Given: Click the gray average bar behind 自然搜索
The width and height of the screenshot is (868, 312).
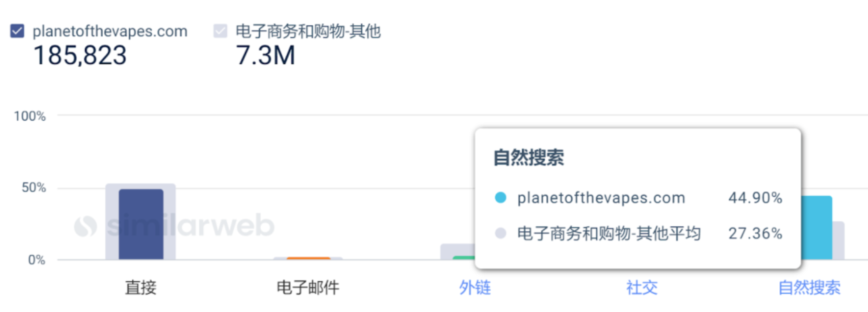Looking at the screenshot, I should pos(838,240).
